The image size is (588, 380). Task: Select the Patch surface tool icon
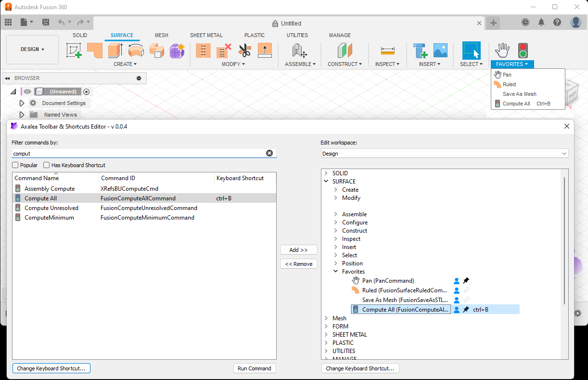[95, 50]
